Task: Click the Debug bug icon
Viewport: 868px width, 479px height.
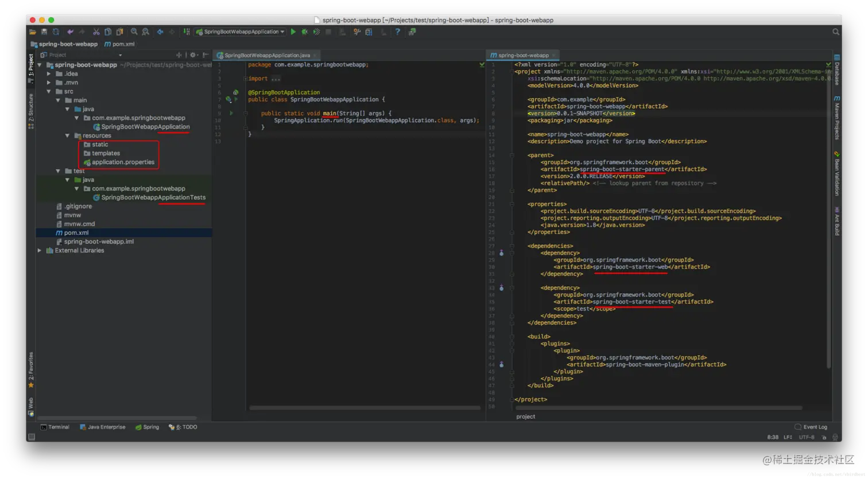Action: click(305, 32)
